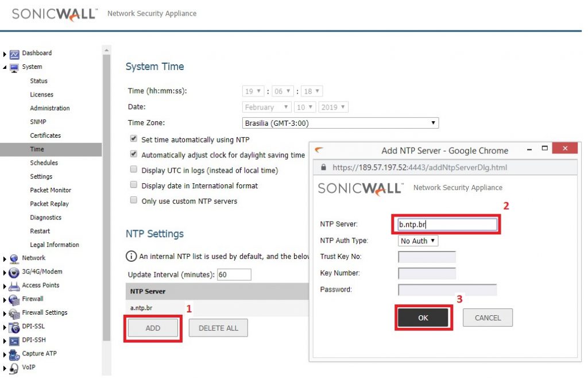Open the seconds dropdown showing 18
Screen dimensions: 588x379
click(x=312, y=91)
